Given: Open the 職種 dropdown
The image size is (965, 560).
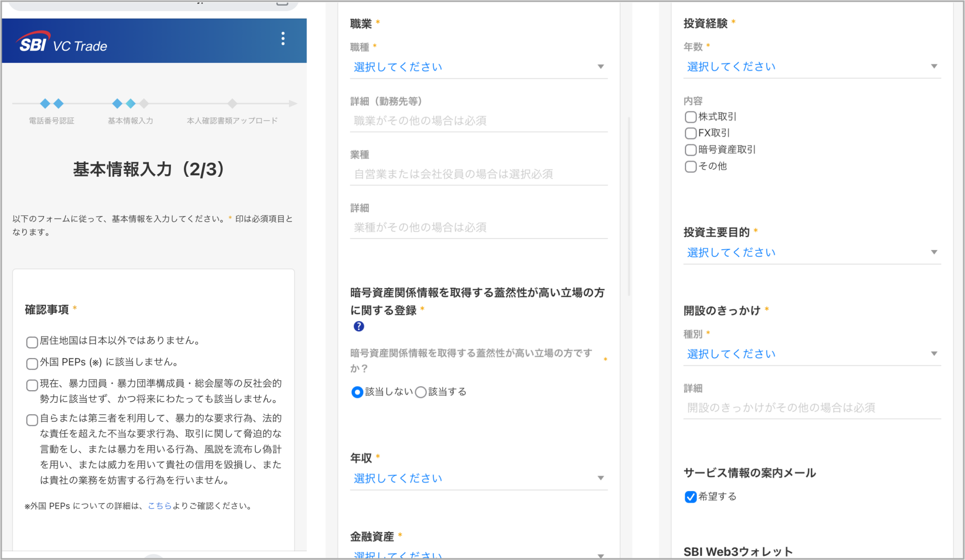Looking at the screenshot, I should pos(477,66).
